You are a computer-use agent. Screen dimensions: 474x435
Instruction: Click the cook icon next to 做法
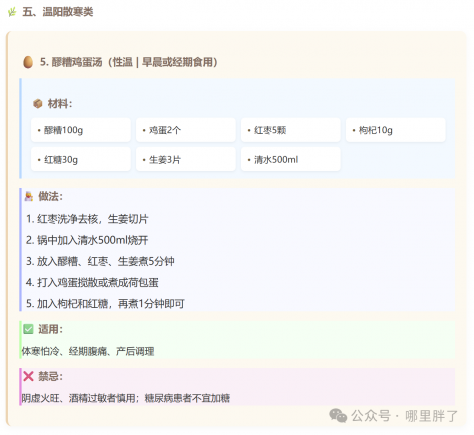coord(29,196)
